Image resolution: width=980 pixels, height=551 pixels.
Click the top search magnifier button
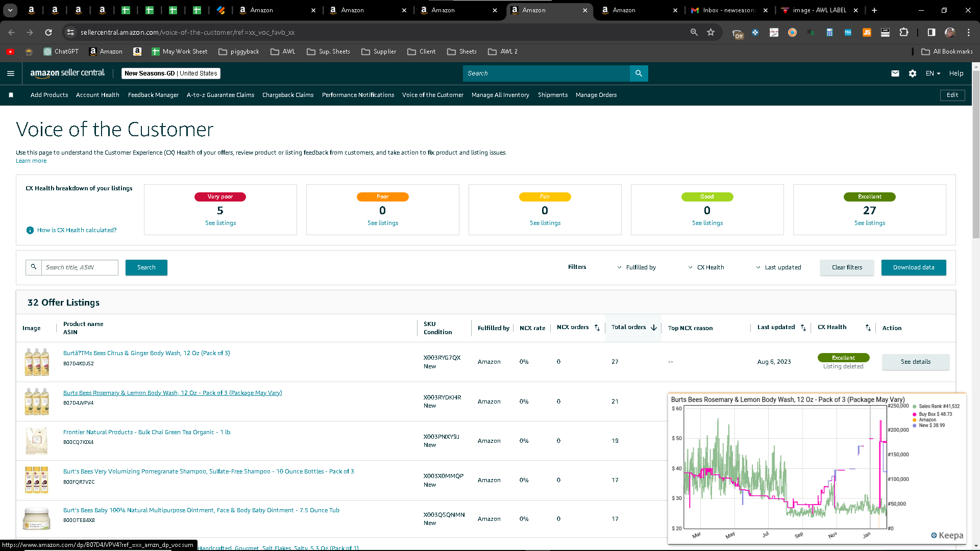click(x=639, y=73)
